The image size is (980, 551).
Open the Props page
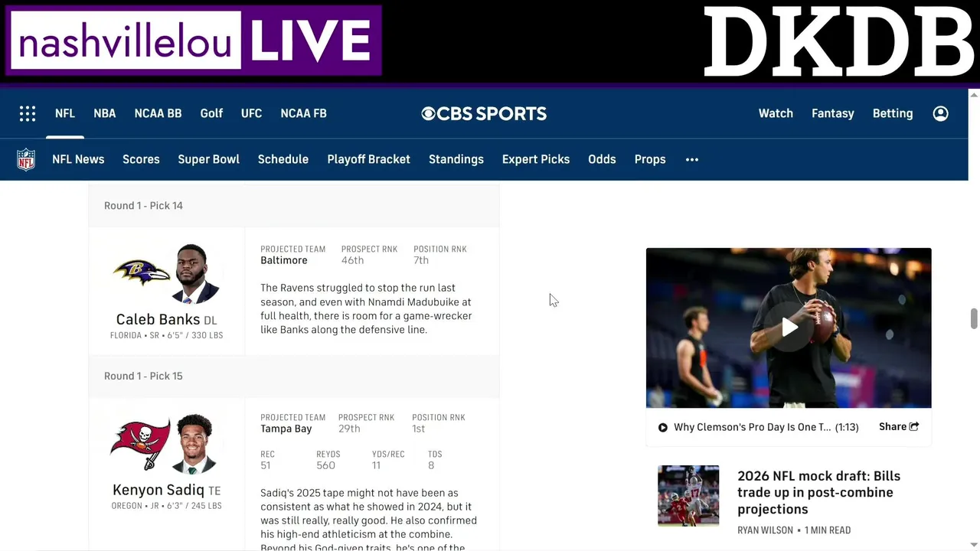click(650, 159)
